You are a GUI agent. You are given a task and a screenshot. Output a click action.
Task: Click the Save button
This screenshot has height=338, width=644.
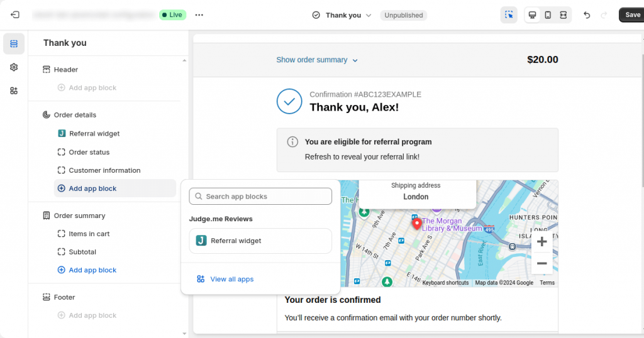(x=632, y=15)
